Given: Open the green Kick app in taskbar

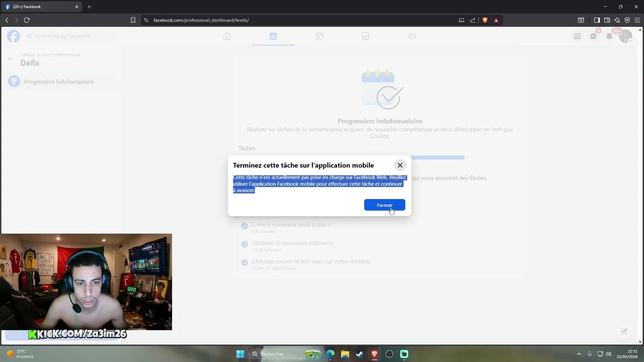Looking at the screenshot, I should [404, 354].
